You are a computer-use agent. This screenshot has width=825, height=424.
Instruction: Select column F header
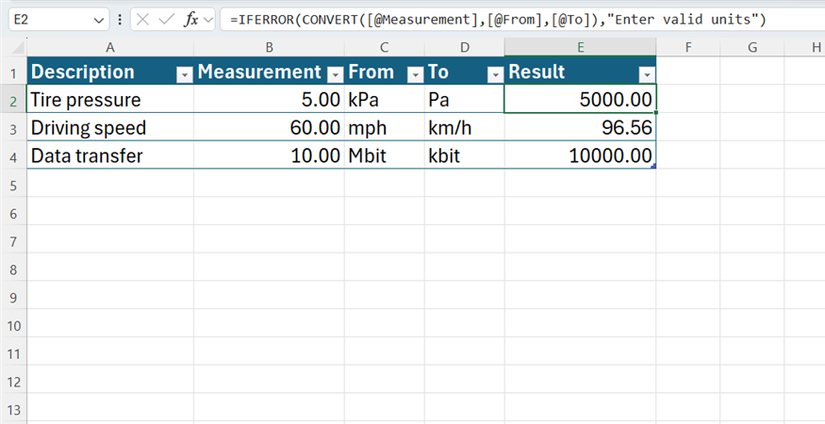[688, 48]
